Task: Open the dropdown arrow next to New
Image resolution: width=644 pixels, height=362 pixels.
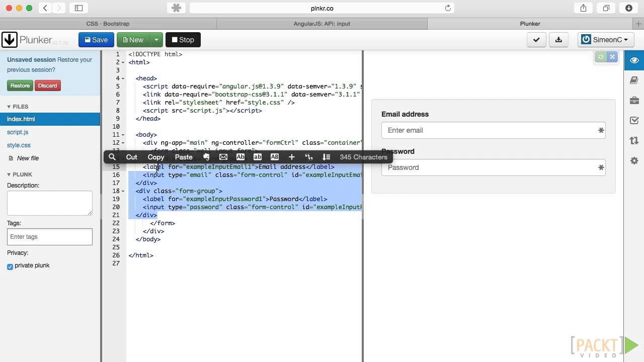Action: 156,40
